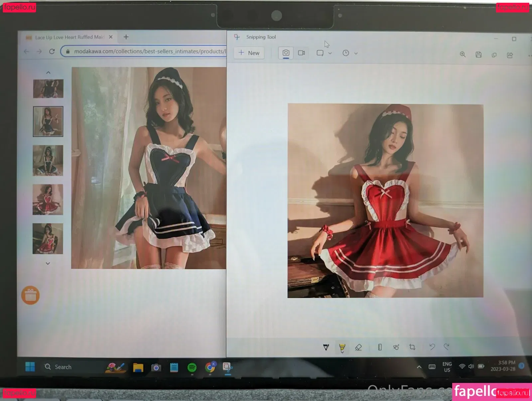
Task: Switch to video record mode
Action: 302,53
